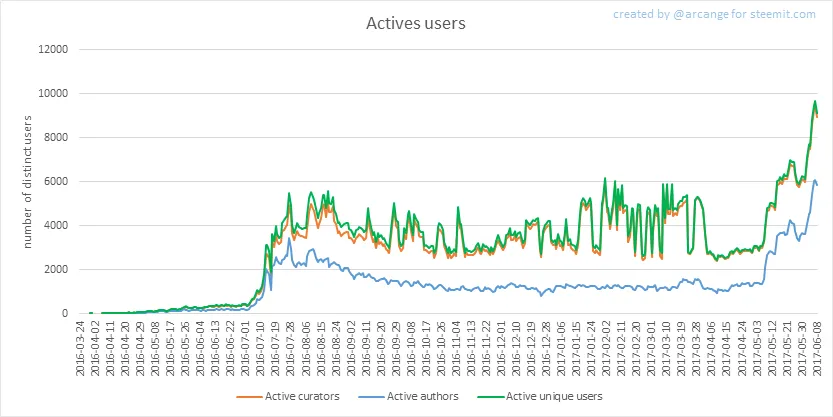
Task: Click the 4000 y-axis label
Action: pyautogui.click(x=58, y=226)
